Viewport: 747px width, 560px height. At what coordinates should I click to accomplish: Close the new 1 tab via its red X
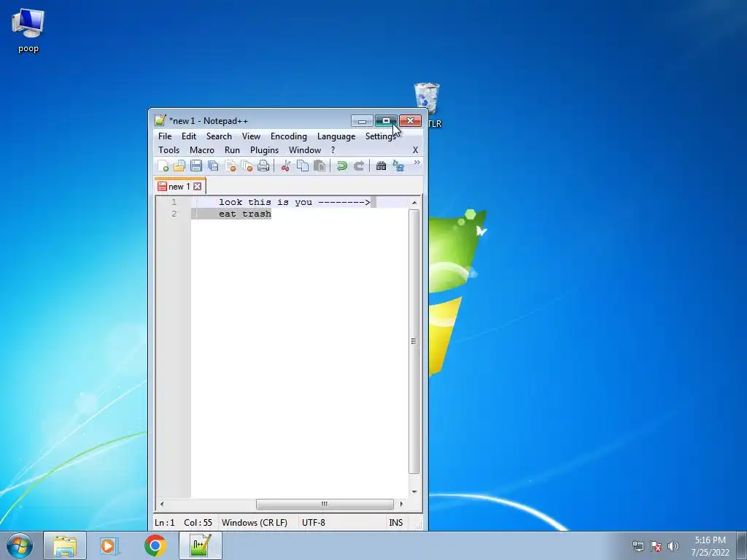[x=197, y=186]
